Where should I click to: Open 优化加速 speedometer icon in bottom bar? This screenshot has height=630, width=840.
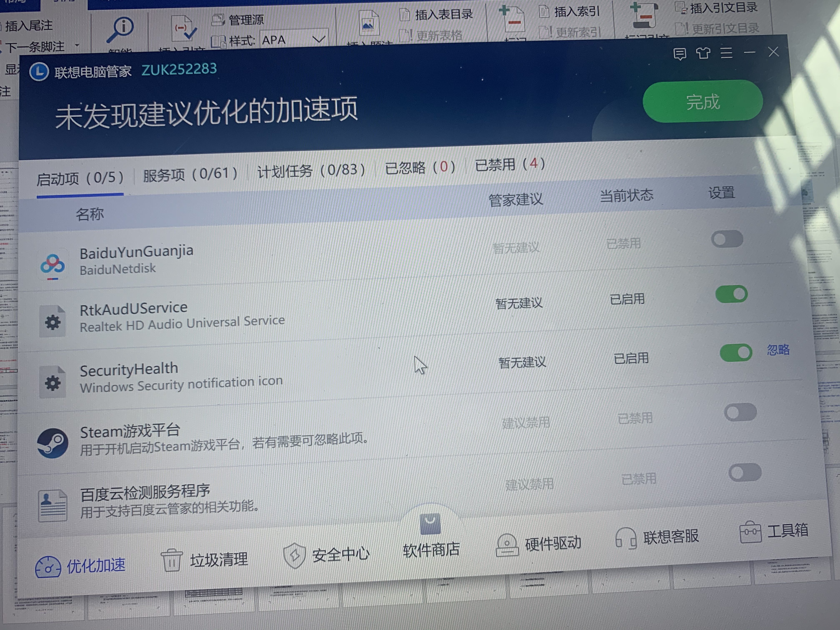tap(48, 567)
